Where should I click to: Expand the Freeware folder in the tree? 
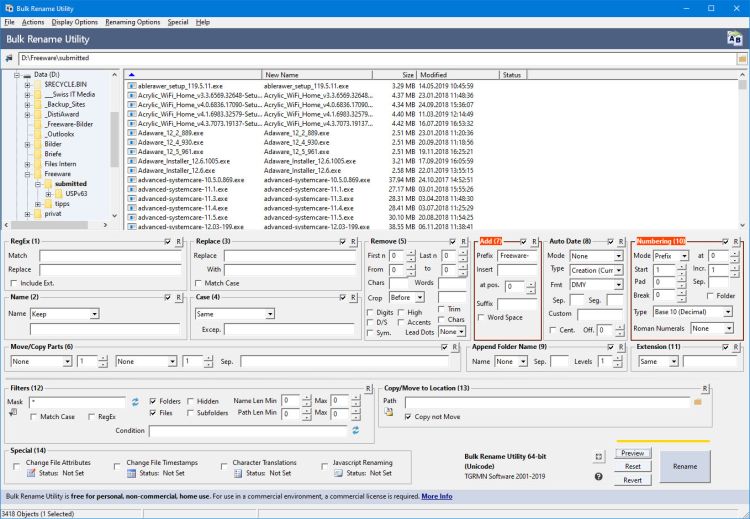point(27,174)
